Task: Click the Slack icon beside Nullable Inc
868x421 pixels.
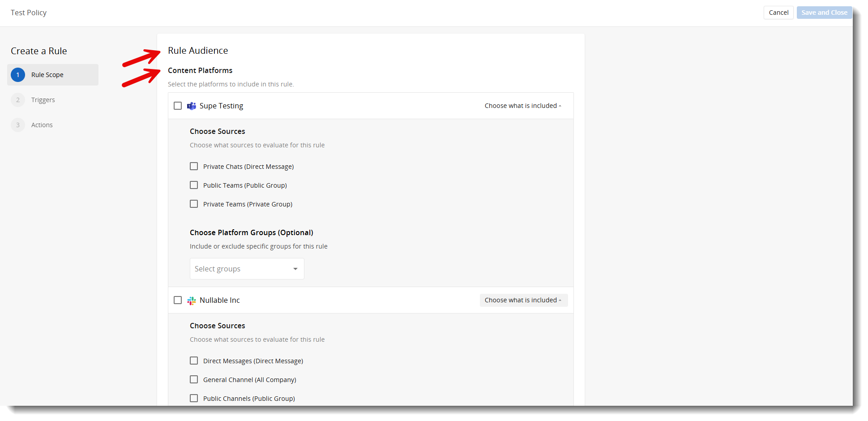Action: (x=192, y=301)
